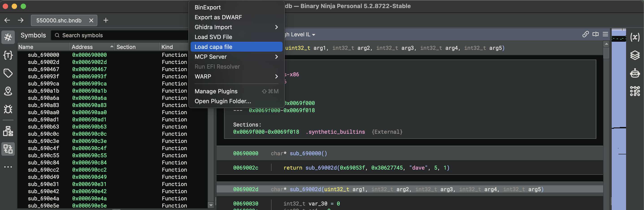Image resolution: width=644 pixels, height=210 pixels.
Task: Choose BinExport menu item
Action: [x=236, y=7]
